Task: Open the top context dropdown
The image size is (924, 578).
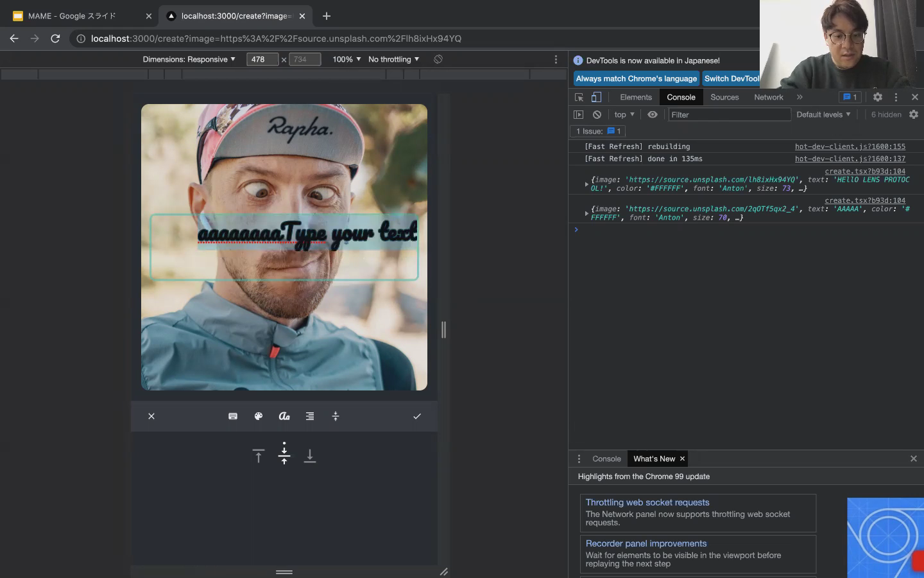Action: (x=624, y=114)
